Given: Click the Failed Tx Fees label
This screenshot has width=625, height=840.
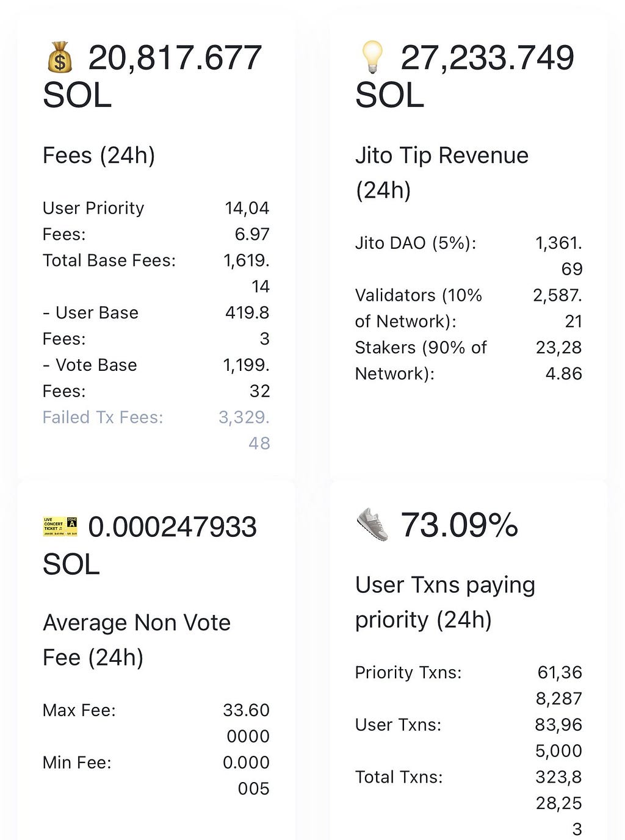Looking at the screenshot, I should [x=103, y=417].
